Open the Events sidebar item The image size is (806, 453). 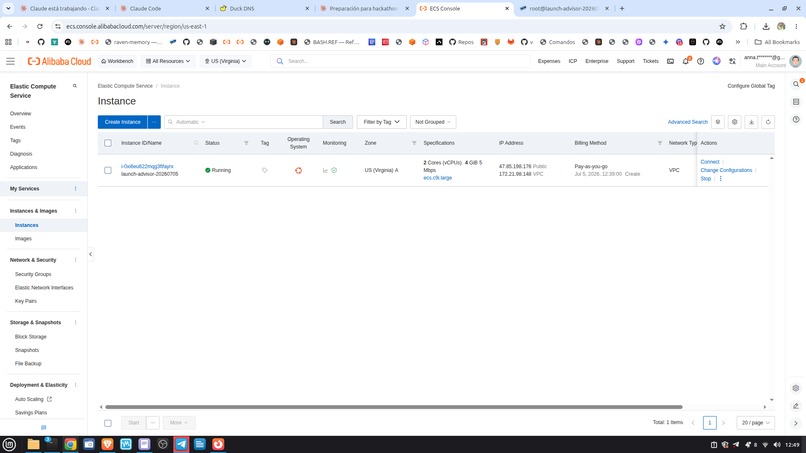coord(17,127)
